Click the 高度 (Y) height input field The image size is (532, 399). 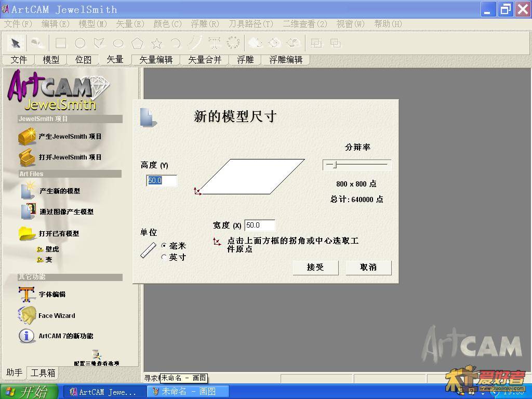point(162,180)
